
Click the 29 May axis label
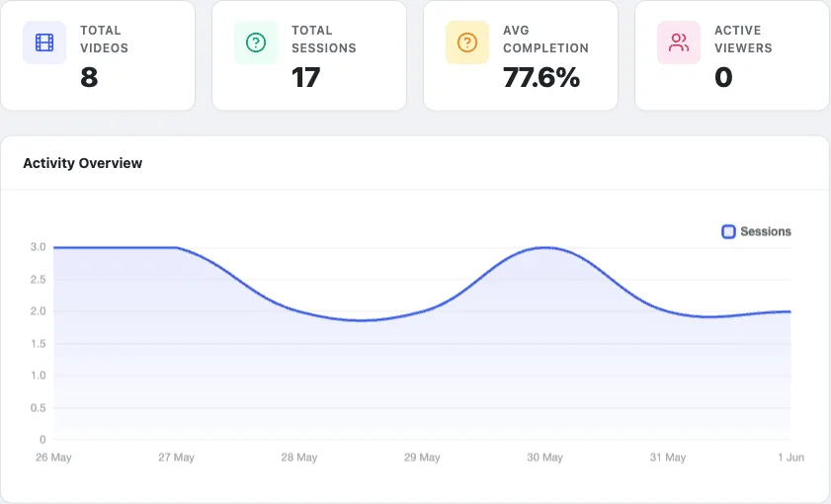tap(422, 458)
